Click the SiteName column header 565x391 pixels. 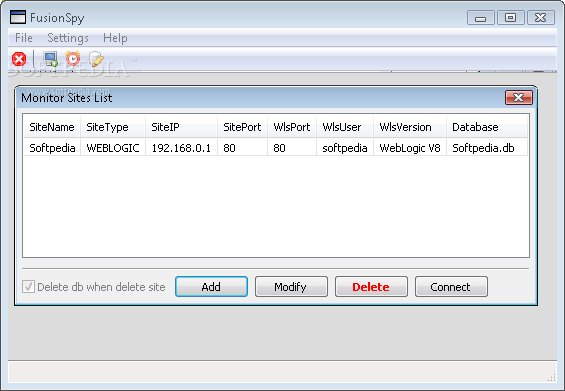click(52, 127)
